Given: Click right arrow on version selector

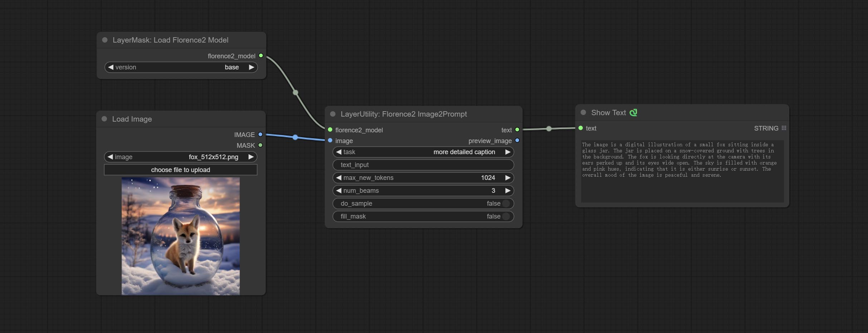Looking at the screenshot, I should pos(251,67).
